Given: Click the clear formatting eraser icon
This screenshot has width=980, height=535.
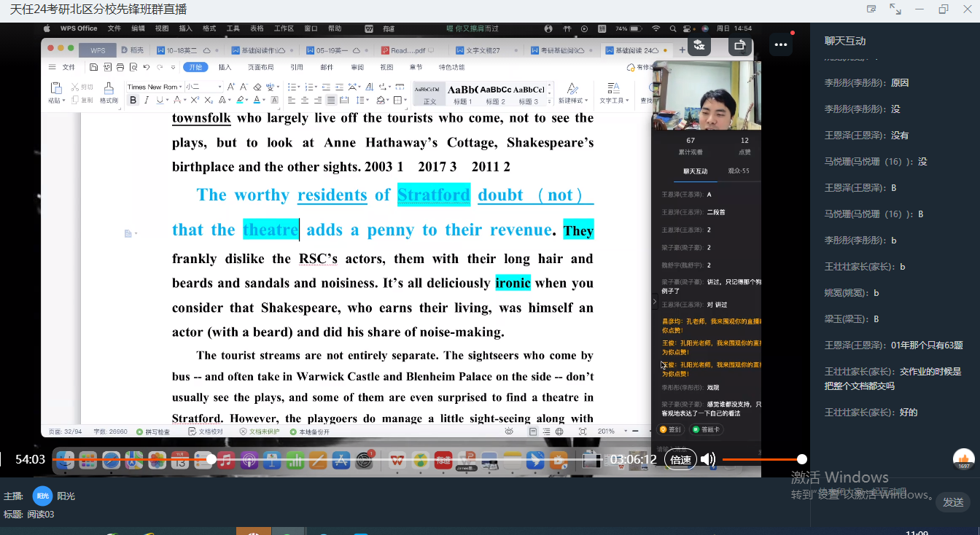Looking at the screenshot, I should pos(257,87).
